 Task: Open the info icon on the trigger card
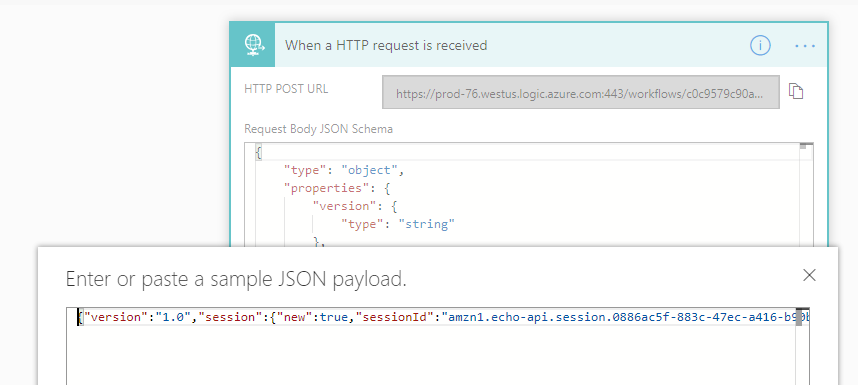point(760,45)
